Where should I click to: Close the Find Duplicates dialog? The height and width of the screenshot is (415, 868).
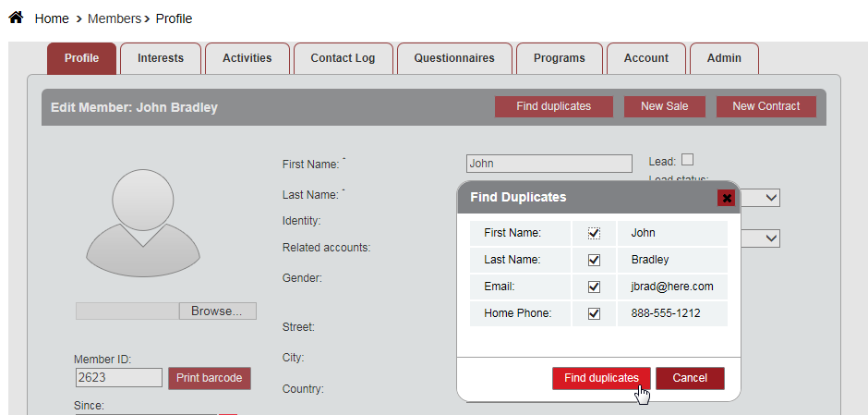click(727, 198)
